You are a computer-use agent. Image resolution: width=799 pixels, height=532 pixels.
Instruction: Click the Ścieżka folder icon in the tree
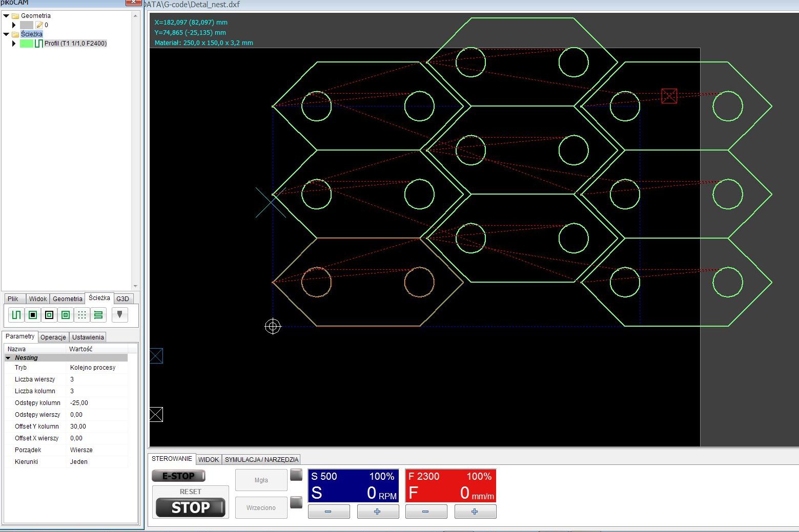[15, 34]
